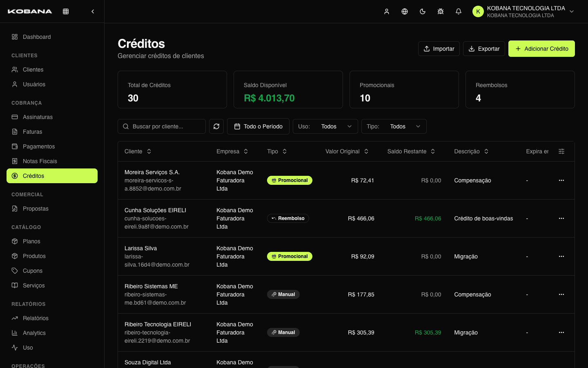Open the bug debug icon in the header
Viewport: 588px width, 368px height.
441,11
